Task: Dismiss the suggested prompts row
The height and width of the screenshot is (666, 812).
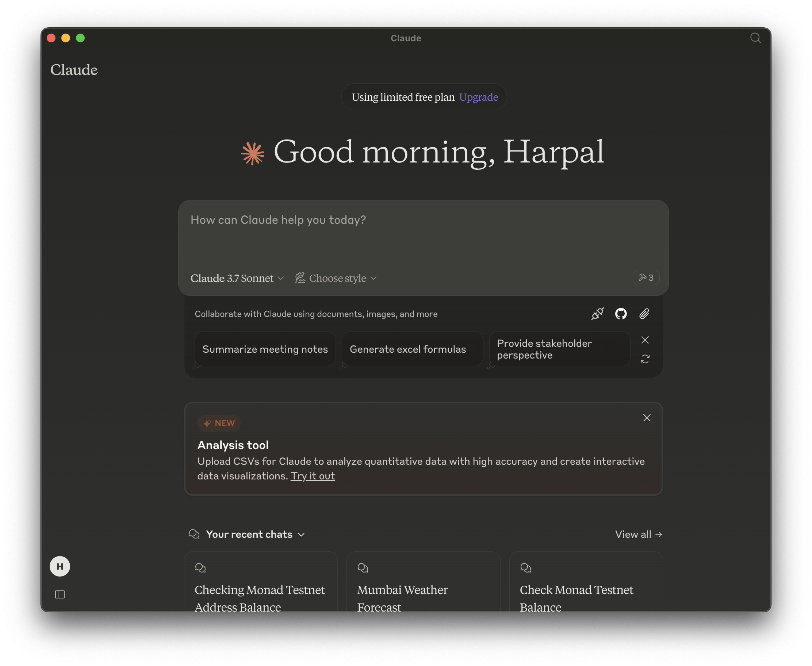Action: [645, 340]
